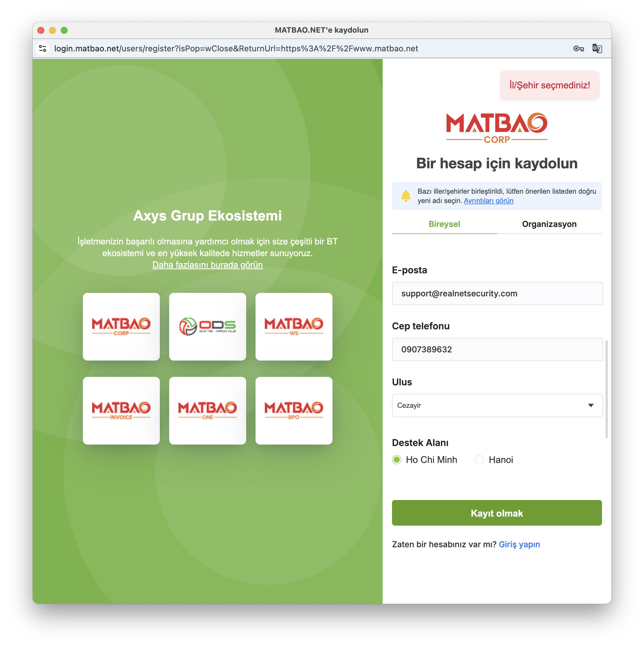The height and width of the screenshot is (647, 644).
Task: Click the Google Translate icon
Action: pos(597,48)
